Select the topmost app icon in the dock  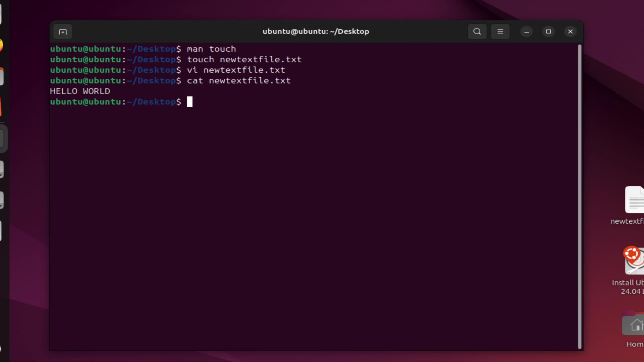coord(2,13)
